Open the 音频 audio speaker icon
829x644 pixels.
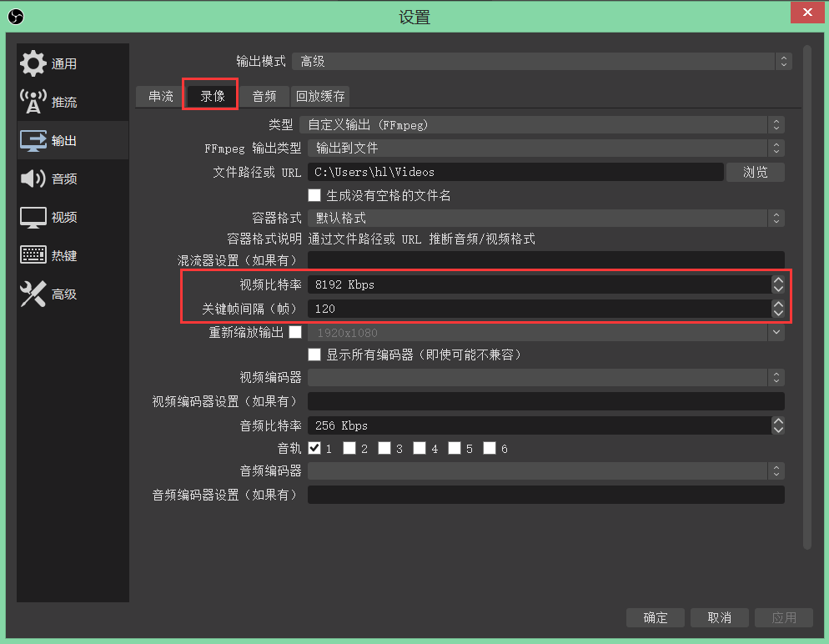tap(33, 179)
